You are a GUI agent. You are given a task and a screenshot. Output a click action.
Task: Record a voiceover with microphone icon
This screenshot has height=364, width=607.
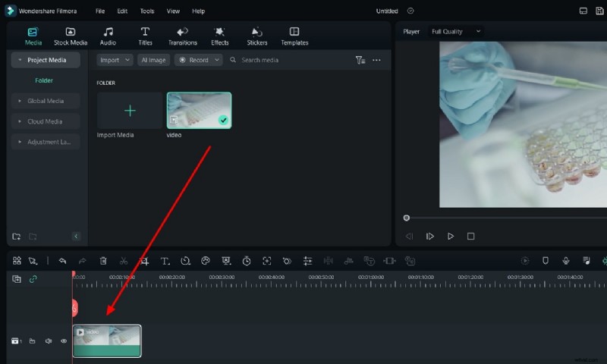coord(566,261)
